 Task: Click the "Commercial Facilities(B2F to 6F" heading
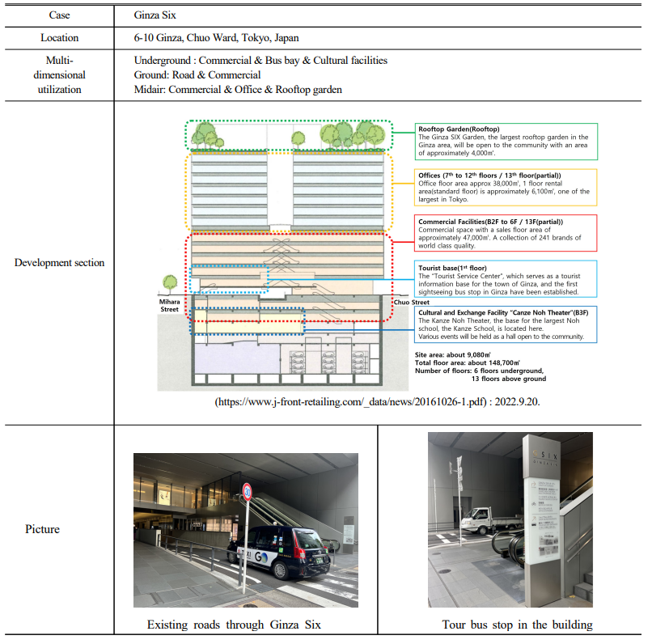[491, 222]
